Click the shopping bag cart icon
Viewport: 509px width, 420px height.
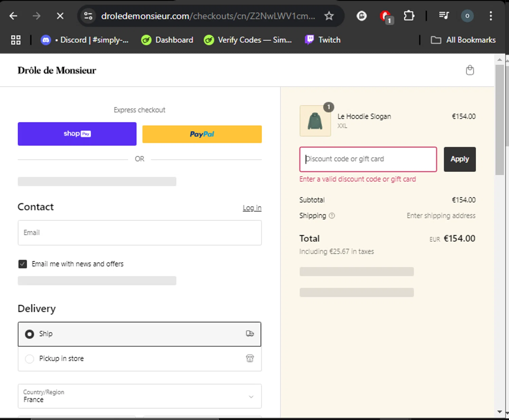click(x=470, y=70)
